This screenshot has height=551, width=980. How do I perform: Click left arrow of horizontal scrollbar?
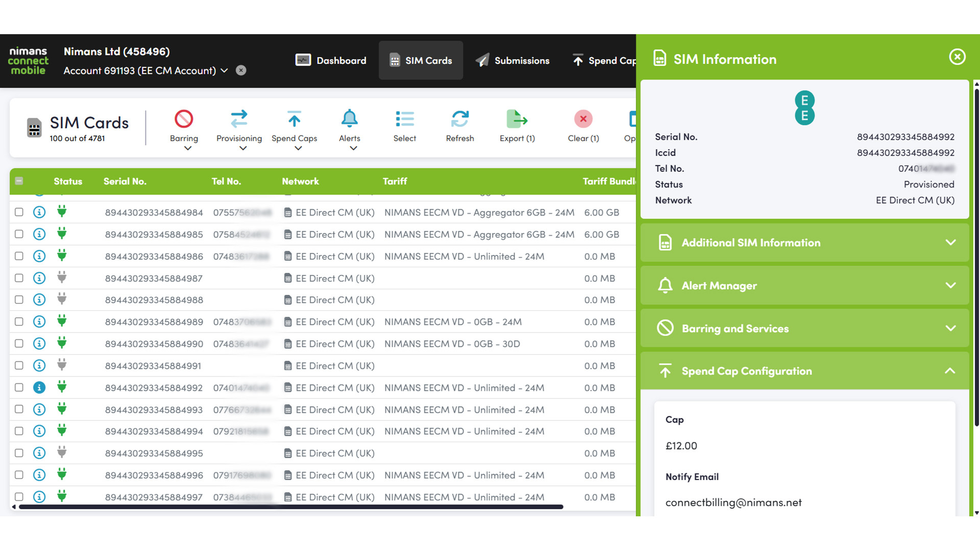(x=14, y=507)
